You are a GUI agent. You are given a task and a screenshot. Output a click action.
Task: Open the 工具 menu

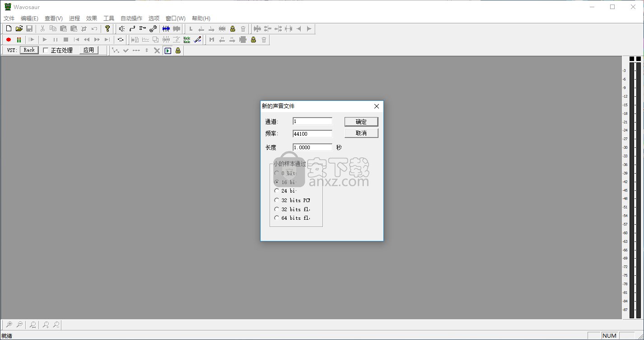[x=109, y=19]
